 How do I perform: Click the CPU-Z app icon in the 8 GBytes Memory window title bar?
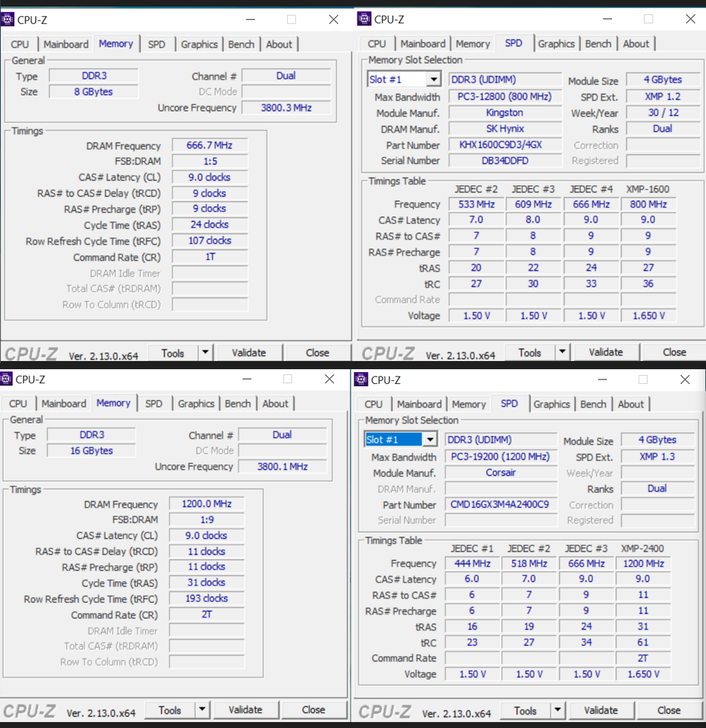8,19
